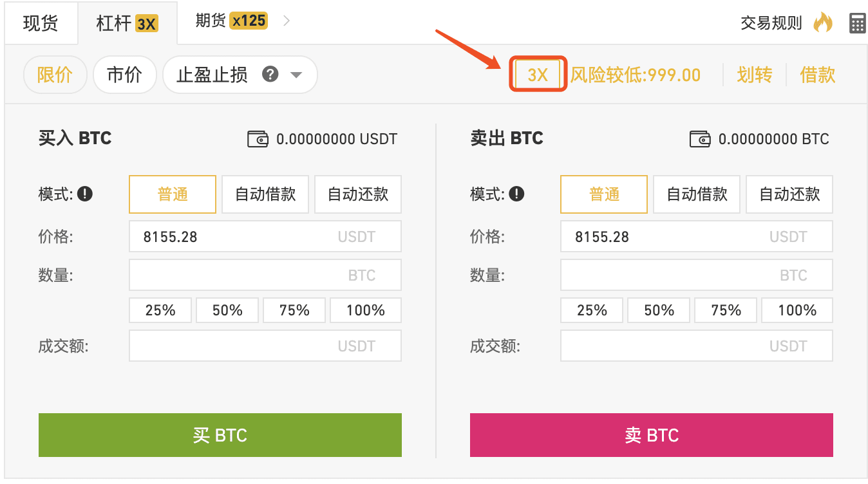The width and height of the screenshot is (868, 484).
Task: Select the 市价 order type
Action: tap(124, 75)
